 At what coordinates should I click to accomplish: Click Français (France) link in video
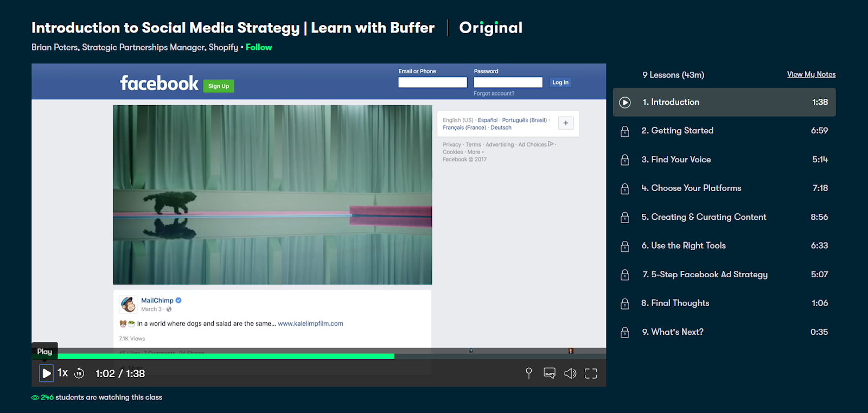pos(464,128)
